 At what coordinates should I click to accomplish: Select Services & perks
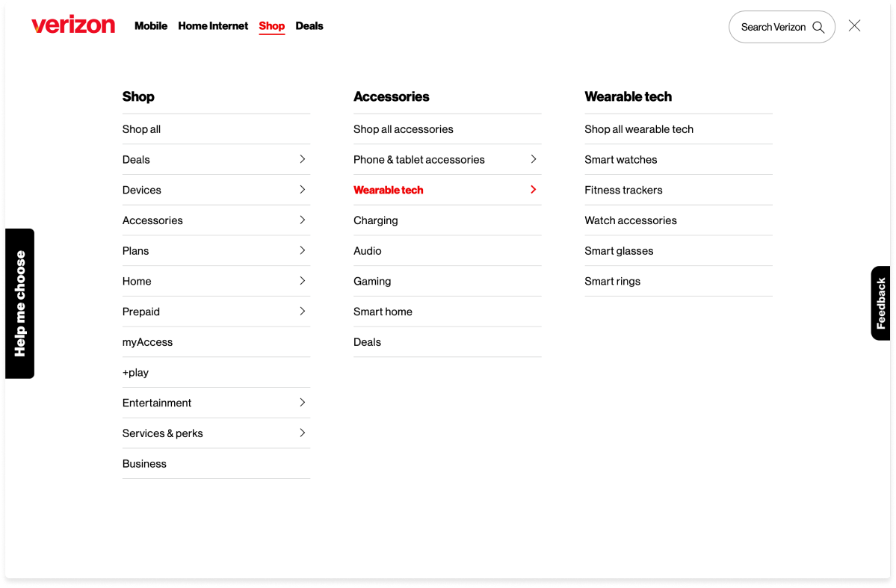(162, 433)
